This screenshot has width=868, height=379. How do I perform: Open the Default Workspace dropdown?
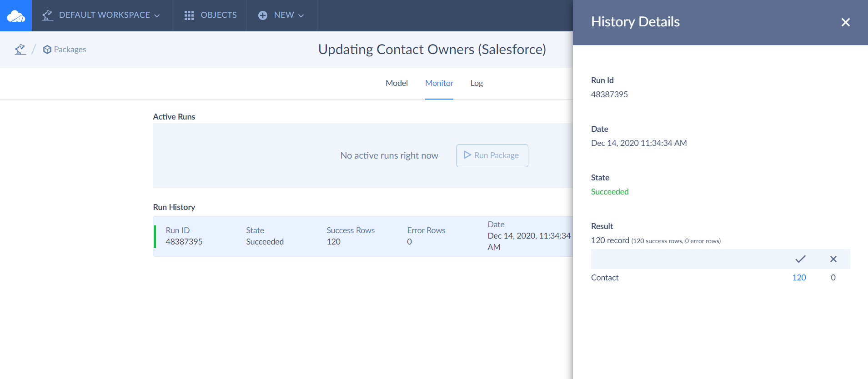[x=109, y=15]
